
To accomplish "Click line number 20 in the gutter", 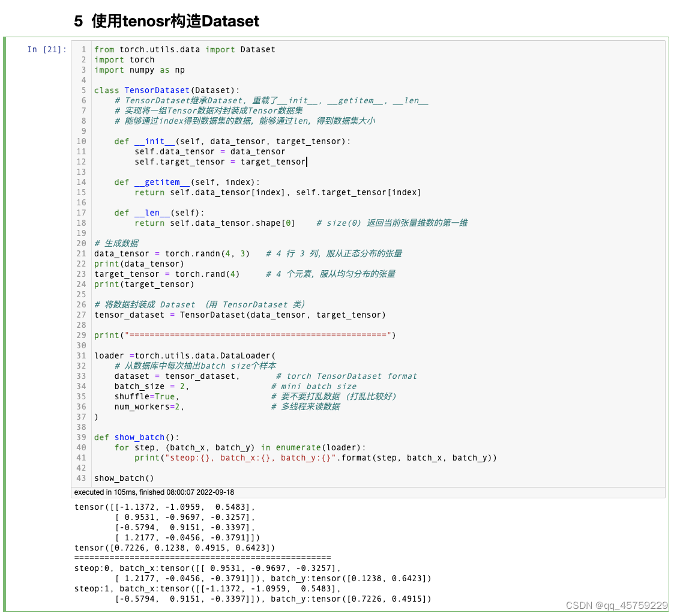I will point(82,244).
